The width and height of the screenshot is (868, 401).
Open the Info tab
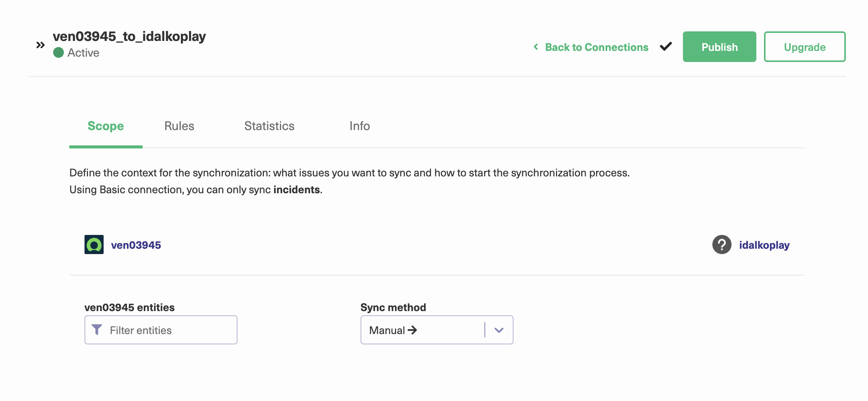point(359,126)
